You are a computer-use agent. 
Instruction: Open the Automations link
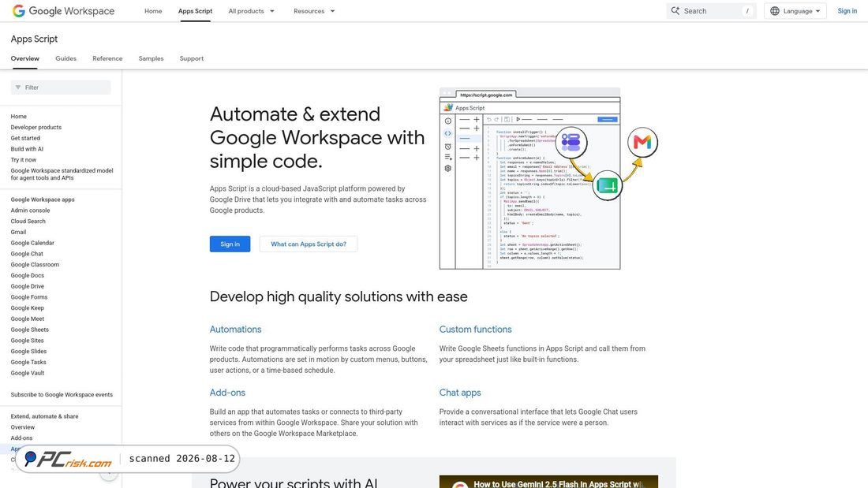click(235, 330)
